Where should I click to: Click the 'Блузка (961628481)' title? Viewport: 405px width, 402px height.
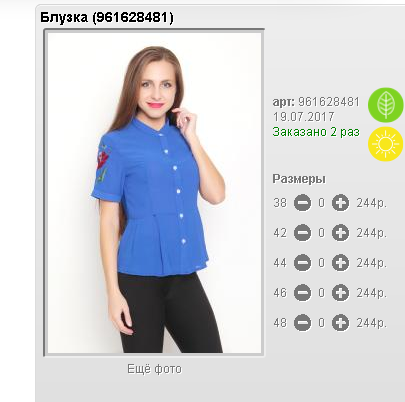pyautogui.click(x=107, y=17)
